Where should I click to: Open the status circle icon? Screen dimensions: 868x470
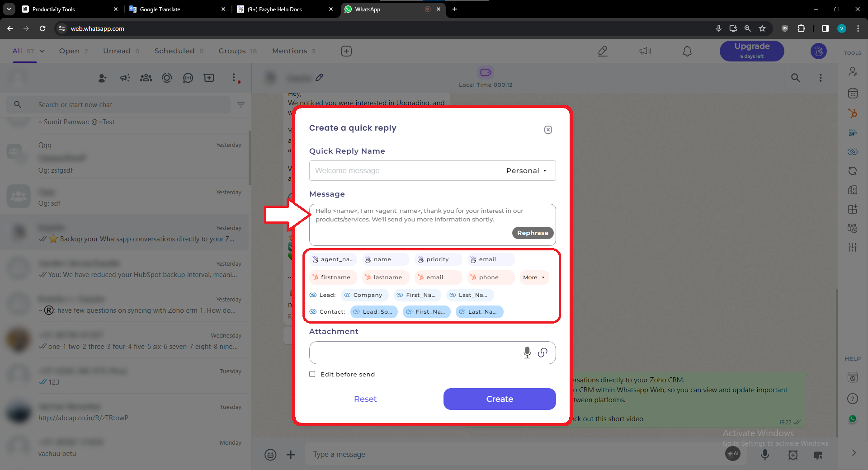167,78
